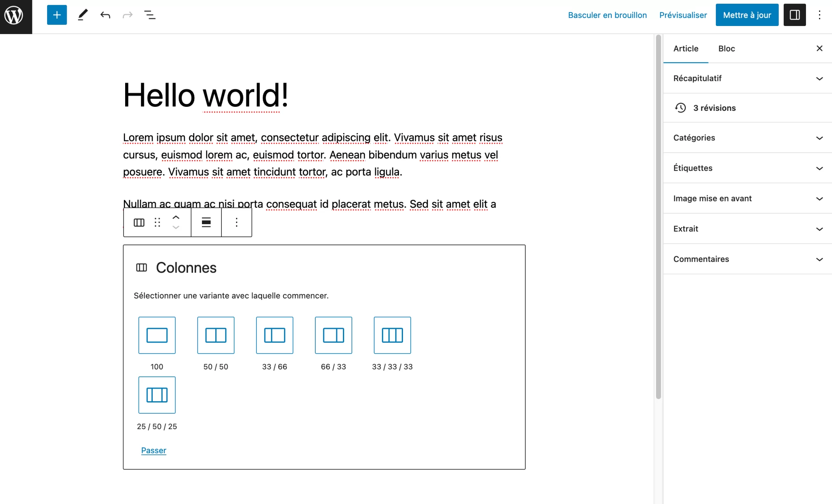
Task: Click Mettre à jour button
Action: coord(747,15)
